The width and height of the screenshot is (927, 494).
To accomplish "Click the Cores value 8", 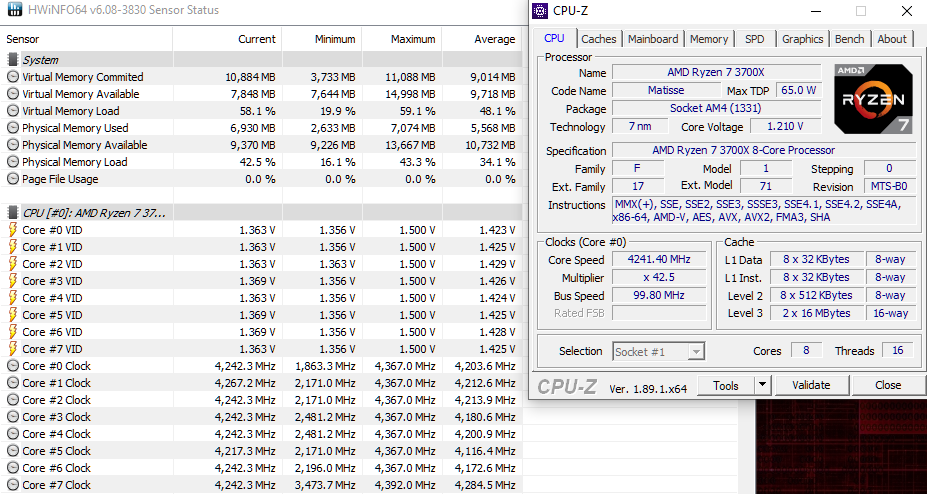I will [x=806, y=350].
